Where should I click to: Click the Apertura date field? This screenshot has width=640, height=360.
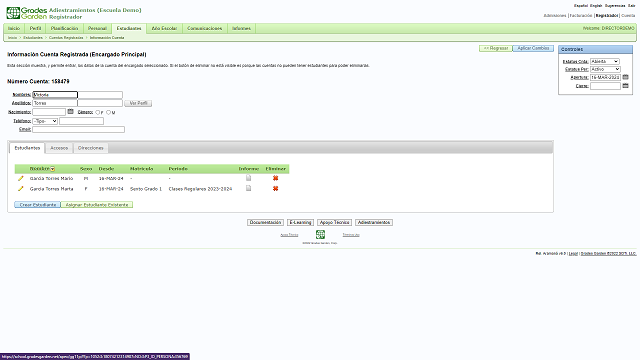[605, 77]
